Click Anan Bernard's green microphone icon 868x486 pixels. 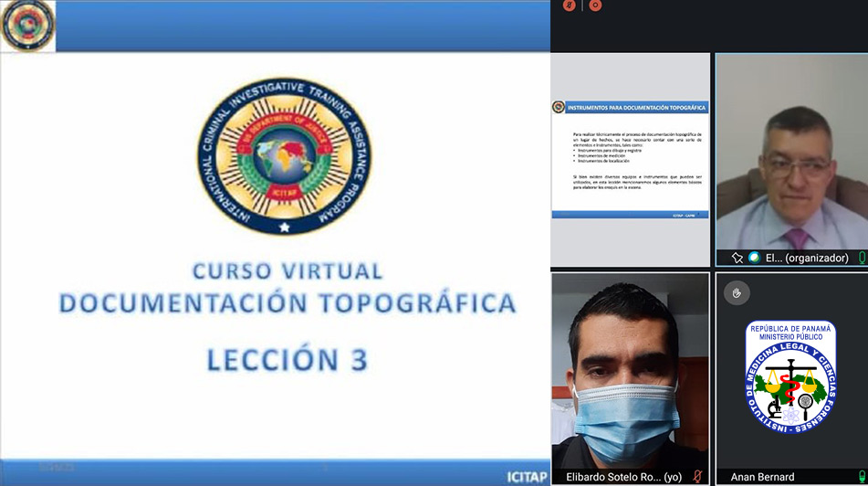tap(862, 477)
